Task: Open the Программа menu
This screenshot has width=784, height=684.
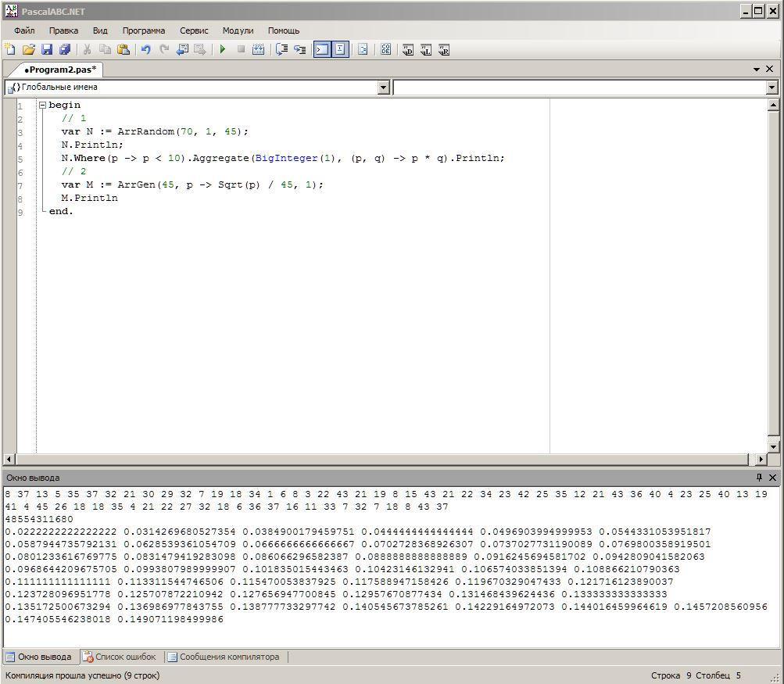Action: [143, 30]
